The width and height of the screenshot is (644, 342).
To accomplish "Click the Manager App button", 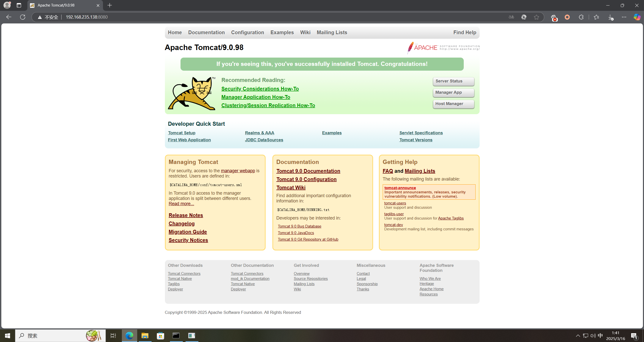I will (x=453, y=93).
